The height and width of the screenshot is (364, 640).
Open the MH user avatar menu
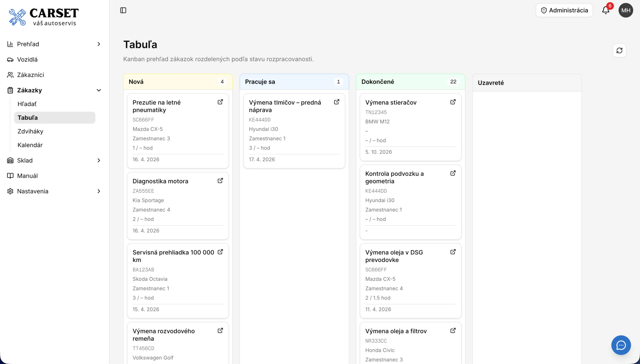(626, 10)
